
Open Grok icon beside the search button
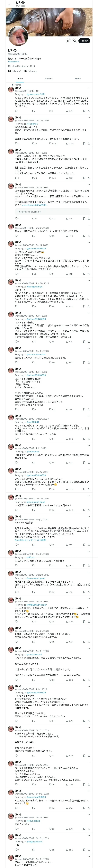coord(68,41)
